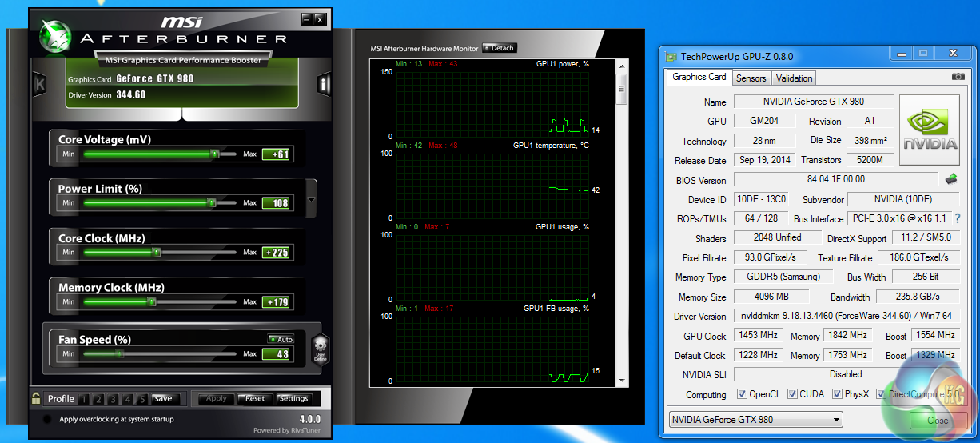Take a GPU-Z screenshot with the camera icon
The width and height of the screenshot is (980, 443).
point(958,77)
